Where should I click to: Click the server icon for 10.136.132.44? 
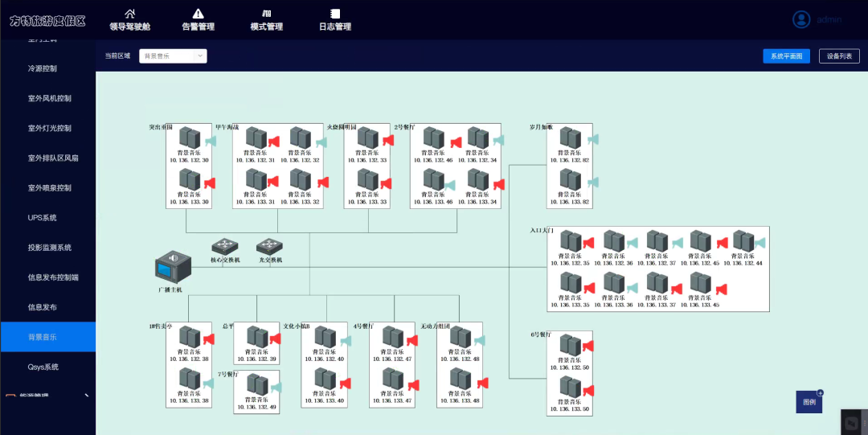tap(743, 240)
